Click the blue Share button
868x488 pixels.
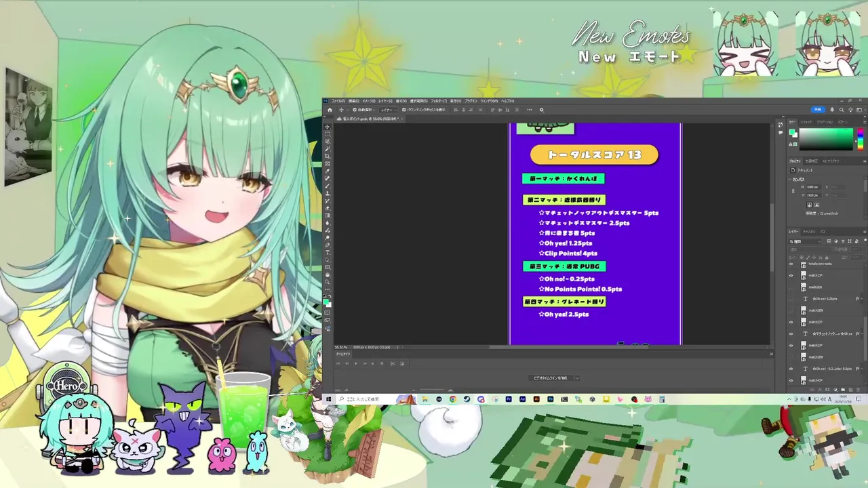818,110
